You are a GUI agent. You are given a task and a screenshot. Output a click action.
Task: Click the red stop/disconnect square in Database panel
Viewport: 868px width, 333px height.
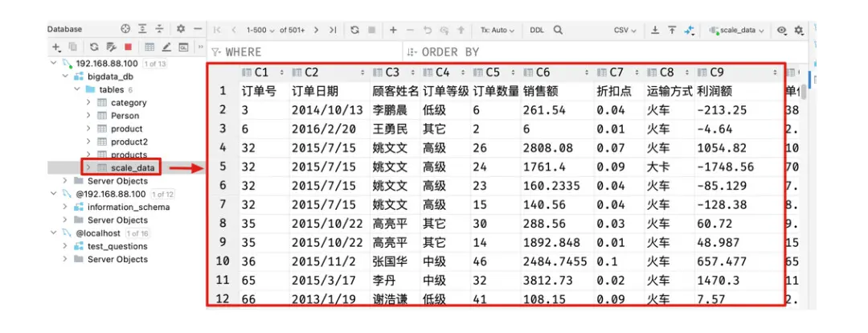[x=128, y=47]
